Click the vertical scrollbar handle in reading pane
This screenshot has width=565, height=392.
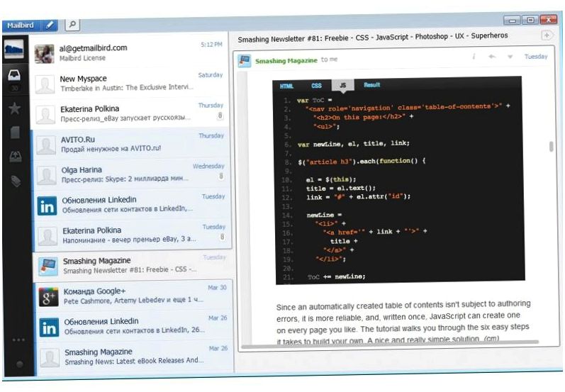(551, 147)
